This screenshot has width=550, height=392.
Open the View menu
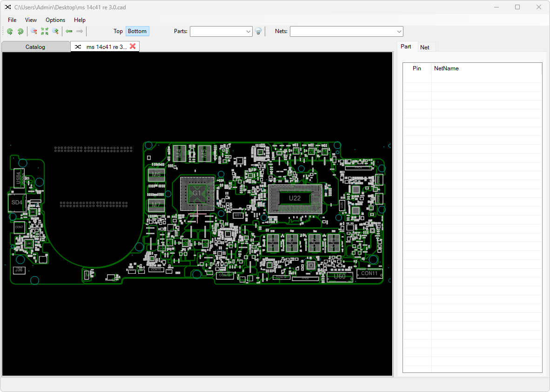coord(31,20)
